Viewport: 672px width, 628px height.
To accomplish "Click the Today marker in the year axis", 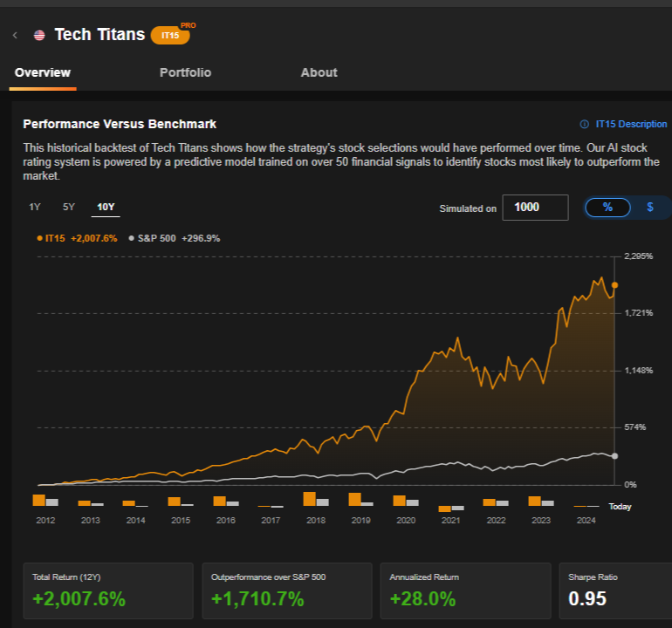I will (x=619, y=507).
